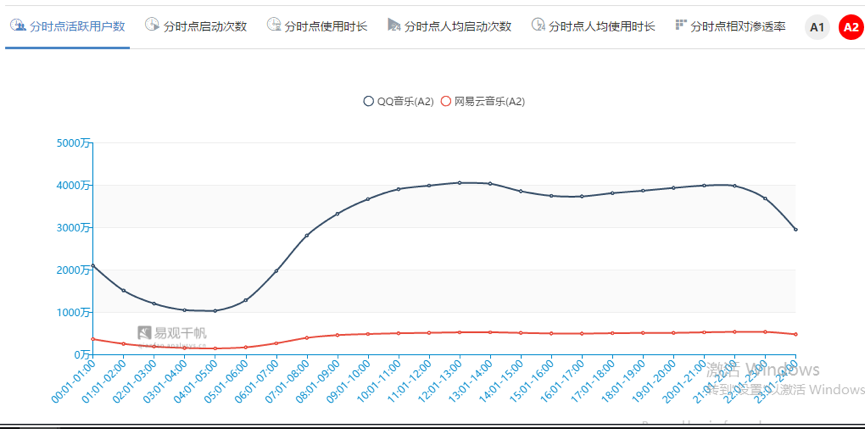The width and height of the screenshot is (865, 429).
Task: Click the 4000万 y-axis label
Action: point(73,185)
